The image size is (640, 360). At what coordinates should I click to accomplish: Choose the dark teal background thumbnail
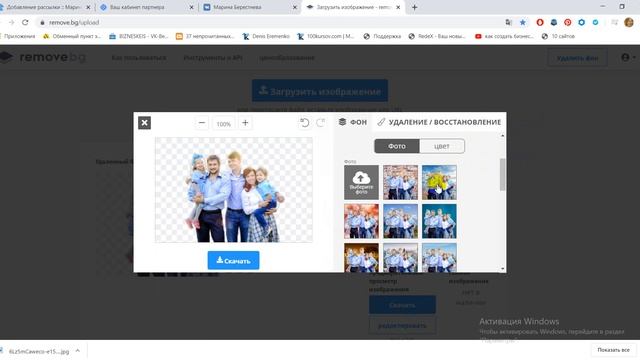439,221
